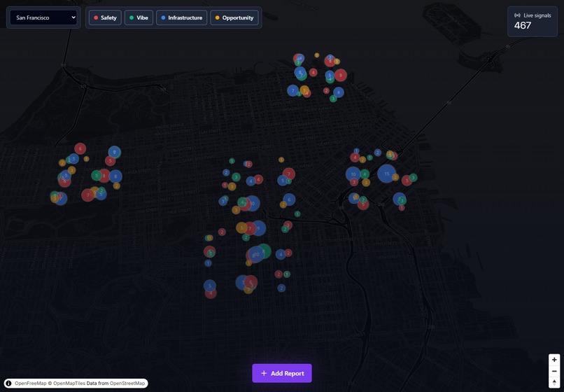Reset map bearing with compass control
The image size is (564, 392).
click(554, 382)
